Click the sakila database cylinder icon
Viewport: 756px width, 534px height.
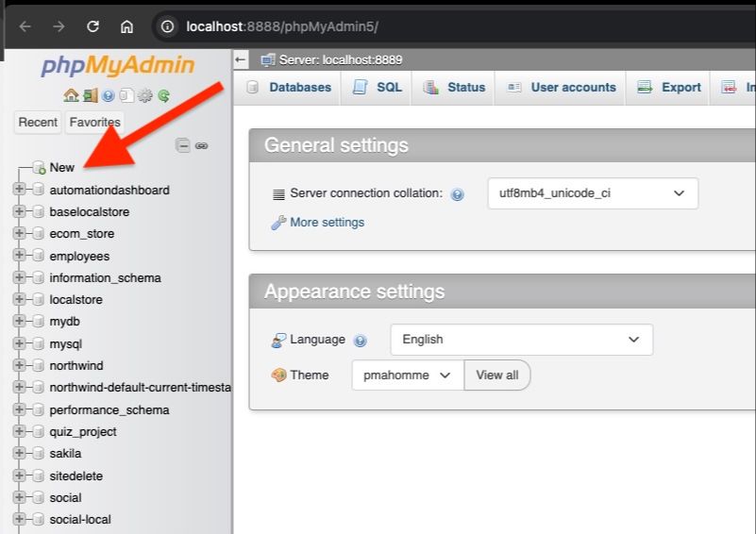(x=39, y=453)
